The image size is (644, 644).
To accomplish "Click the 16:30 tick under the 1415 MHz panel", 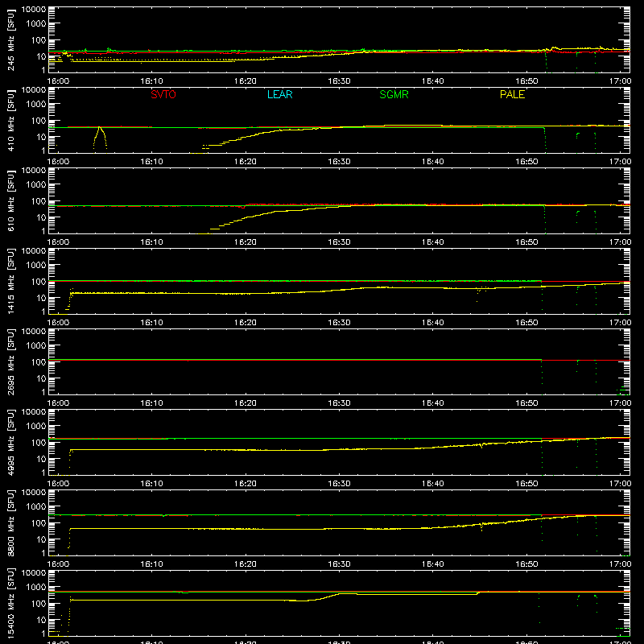I will [x=339, y=323].
